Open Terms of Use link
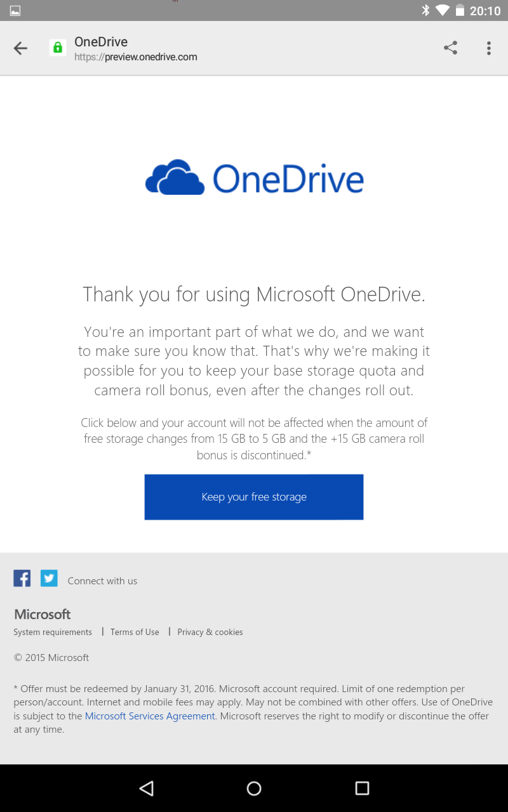Viewport: 508px width, 812px height. [x=135, y=632]
